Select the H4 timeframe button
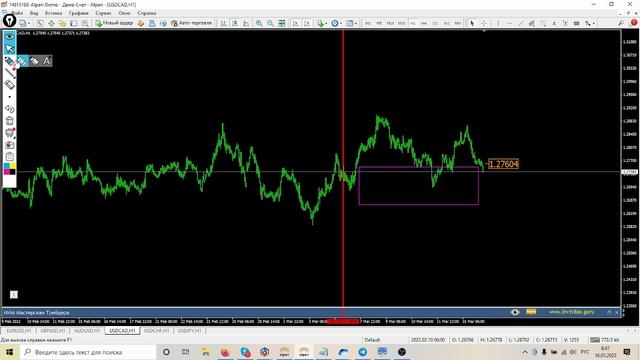This screenshot has height=360, width=640. pyautogui.click(x=424, y=23)
